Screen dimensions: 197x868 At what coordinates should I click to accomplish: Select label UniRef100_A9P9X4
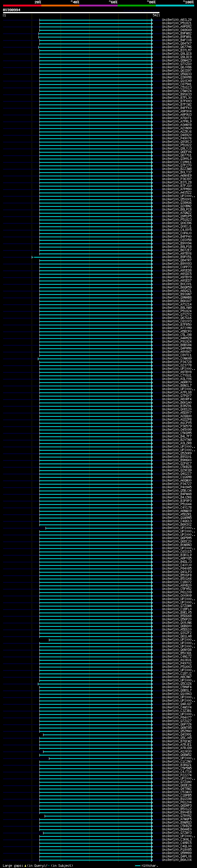click(x=177, y=111)
